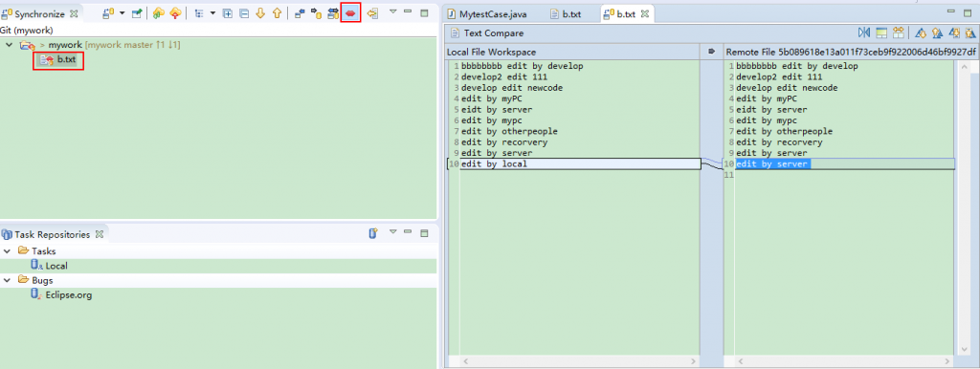
Task: Select b.txt in the Synchronize tree
Action: tap(66, 60)
